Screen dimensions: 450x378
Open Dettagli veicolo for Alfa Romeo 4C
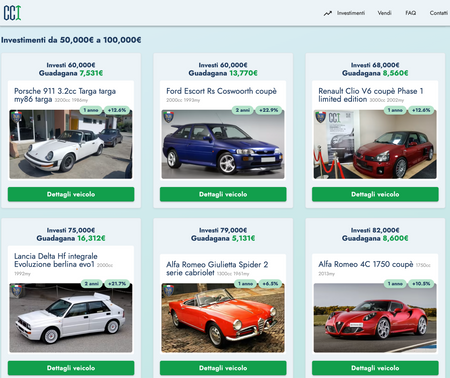click(375, 368)
